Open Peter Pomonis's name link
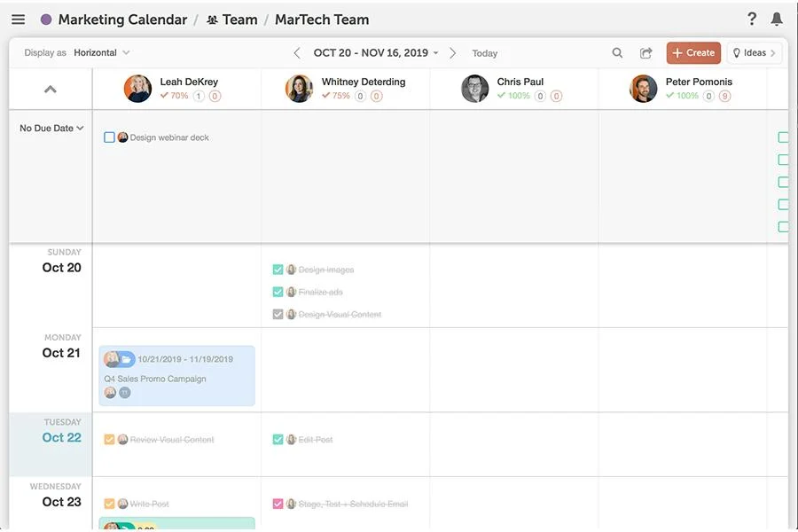This screenshot has height=532, width=798. (x=699, y=82)
